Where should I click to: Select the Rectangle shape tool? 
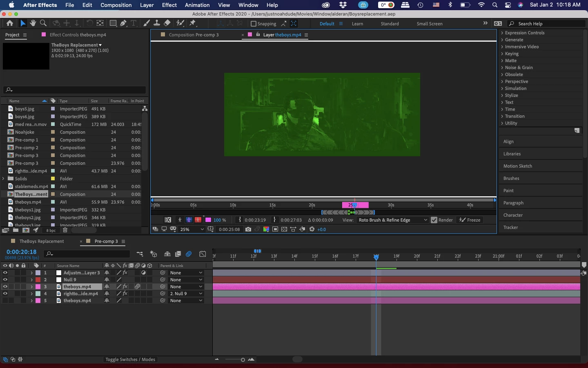click(x=113, y=23)
